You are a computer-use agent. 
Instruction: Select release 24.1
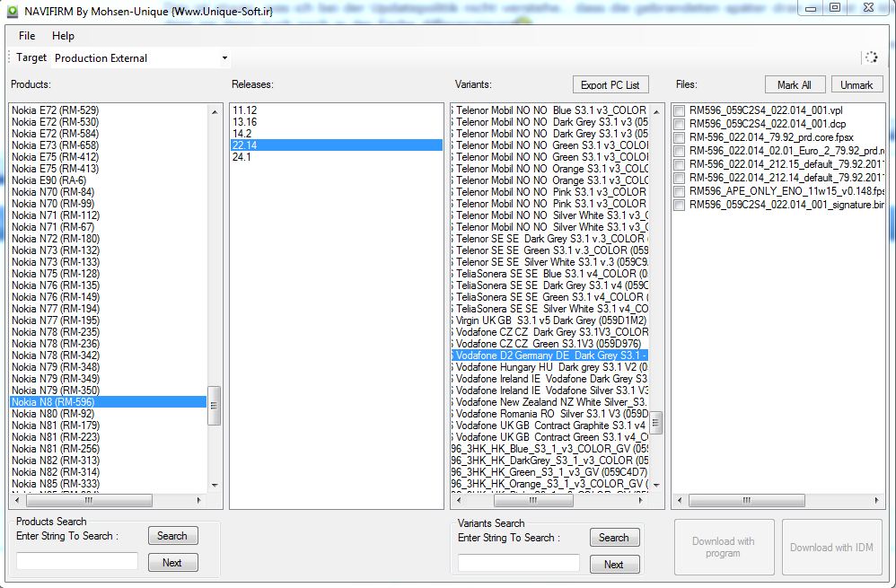(x=336, y=156)
